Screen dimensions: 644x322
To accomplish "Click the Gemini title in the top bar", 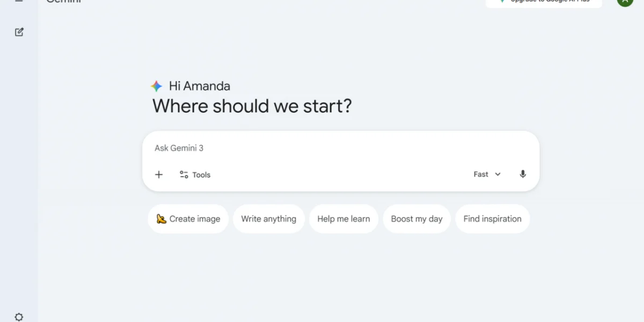I will [63, 2].
